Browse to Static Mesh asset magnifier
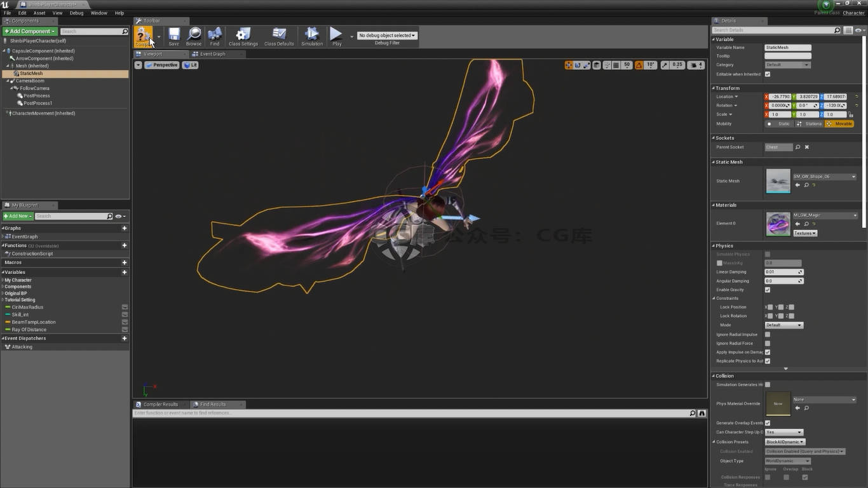 [x=806, y=185]
